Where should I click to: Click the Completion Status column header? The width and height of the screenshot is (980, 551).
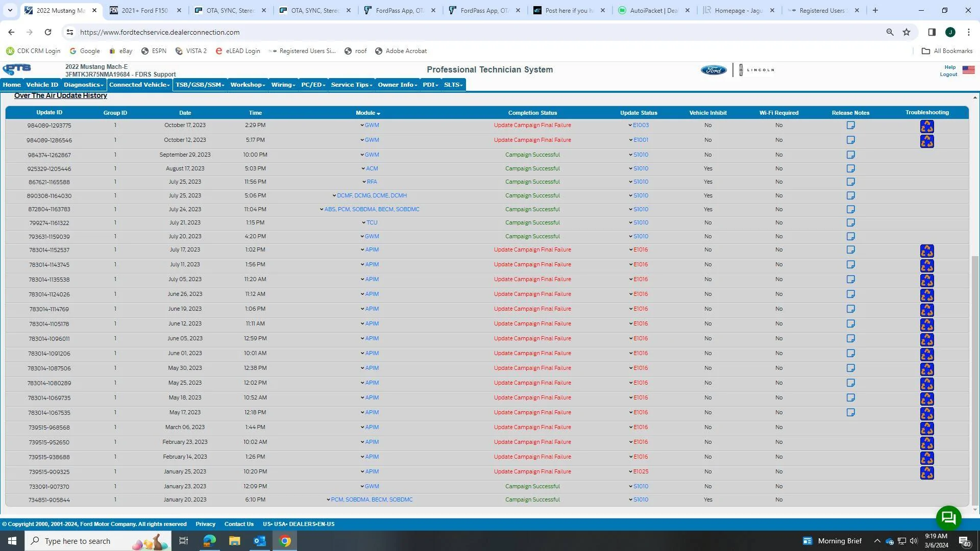[x=532, y=113]
